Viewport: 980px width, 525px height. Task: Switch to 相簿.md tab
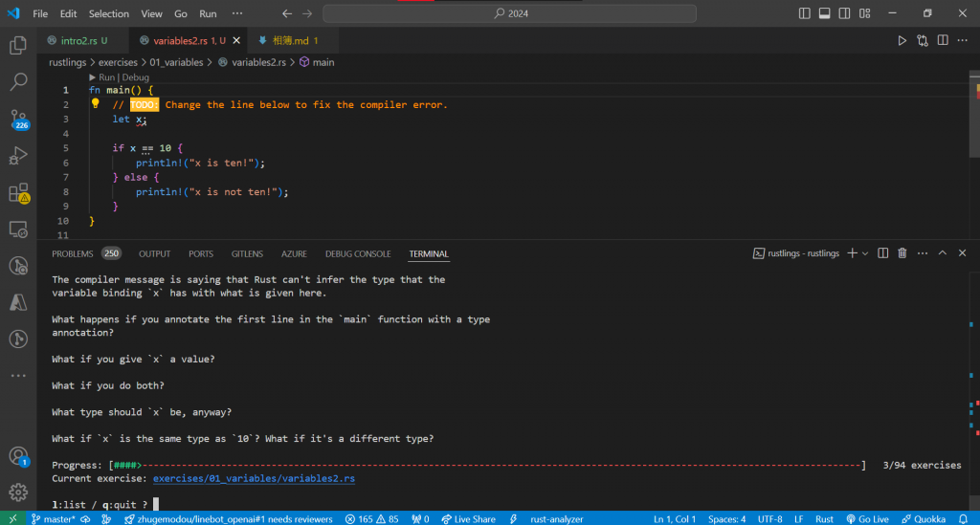tap(295, 40)
